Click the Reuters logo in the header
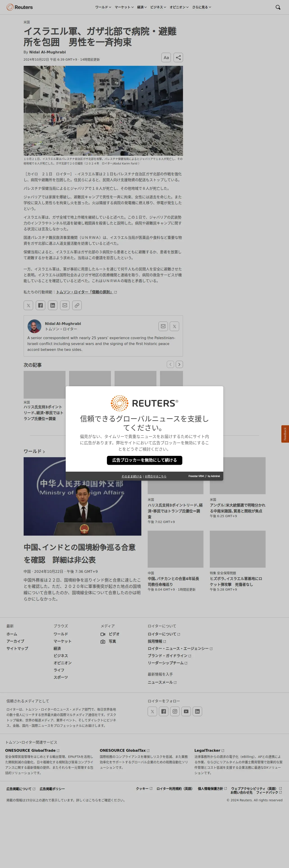Viewport: 289px width, 868px height. [x=20, y=7]
